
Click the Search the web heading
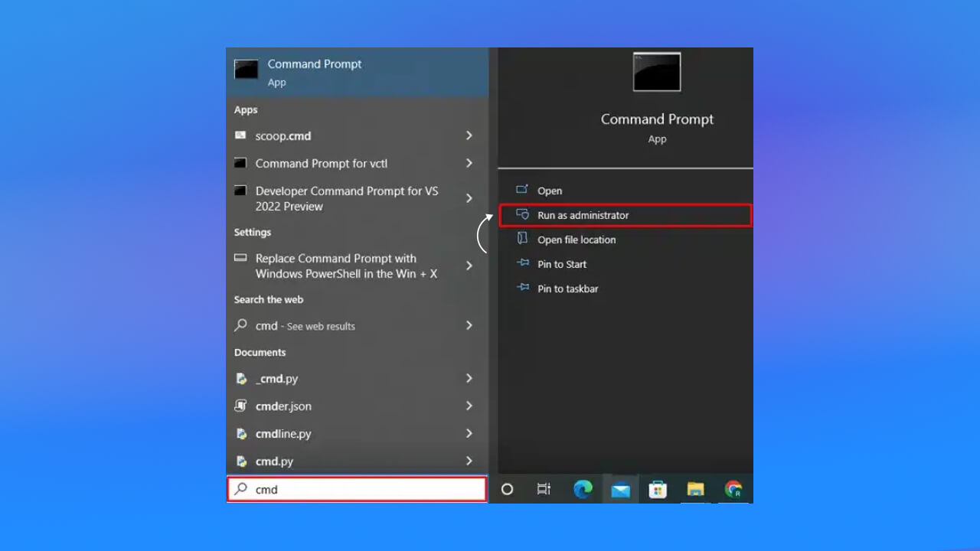[269, 299]
